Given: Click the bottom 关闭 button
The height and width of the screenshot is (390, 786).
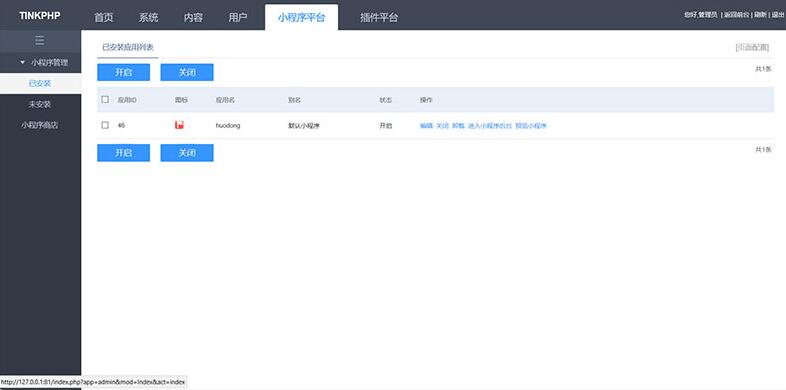Looking at the screenshot, I should pyautogui.click(x=187, y=153).
